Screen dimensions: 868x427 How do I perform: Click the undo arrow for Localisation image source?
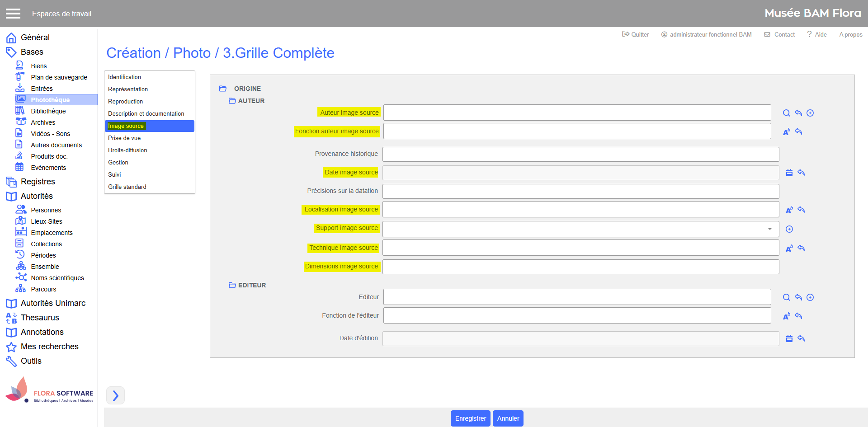click(801, 210)
